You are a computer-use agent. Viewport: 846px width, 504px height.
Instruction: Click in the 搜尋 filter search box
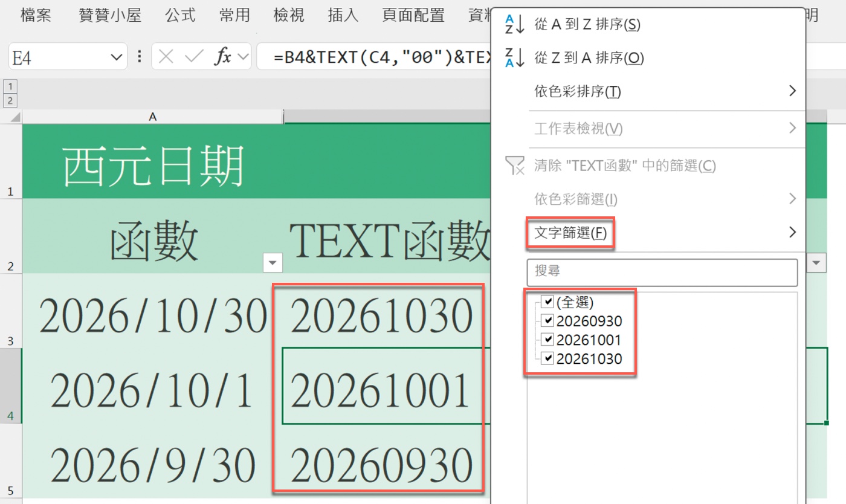pyautogui.click(x=662, y=273)
